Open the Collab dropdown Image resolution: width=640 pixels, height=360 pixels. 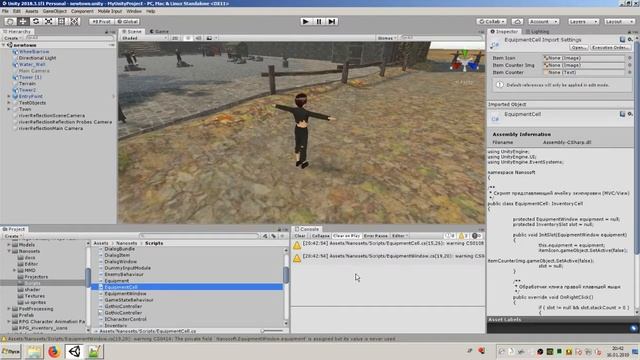point(491,21)
